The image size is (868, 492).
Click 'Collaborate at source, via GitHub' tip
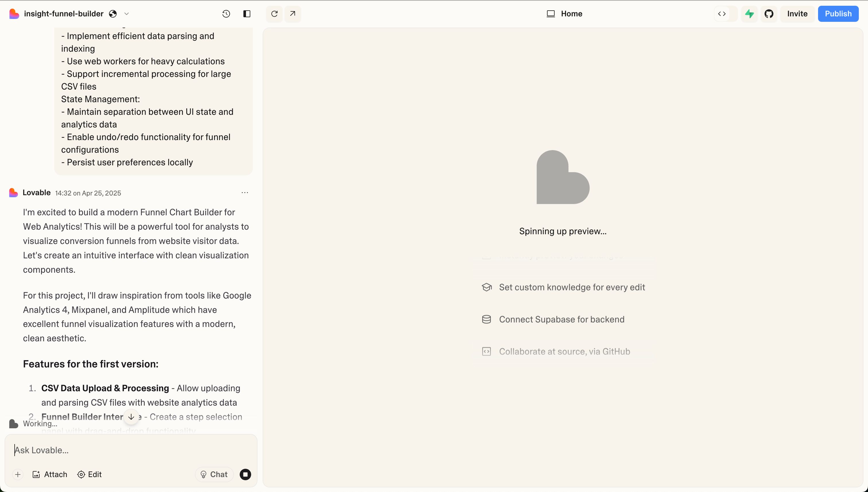pyautogui.click(x=565, y=351)
